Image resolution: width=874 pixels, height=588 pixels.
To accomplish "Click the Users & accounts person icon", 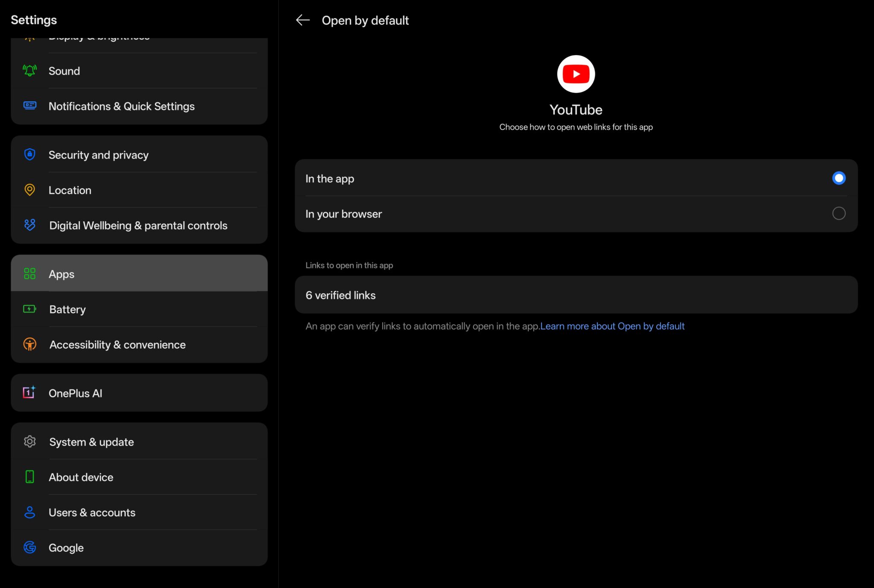I will tap(29, 512).
